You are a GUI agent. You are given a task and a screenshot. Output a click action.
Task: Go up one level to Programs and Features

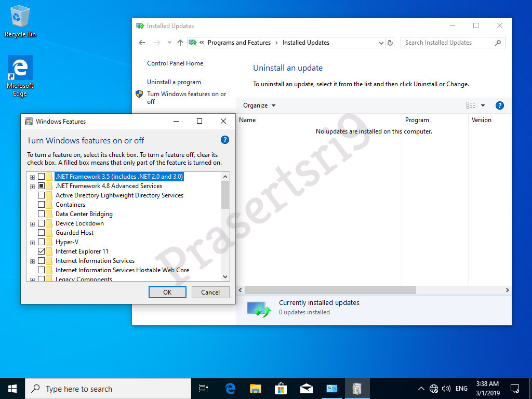(x=180, y=43)
